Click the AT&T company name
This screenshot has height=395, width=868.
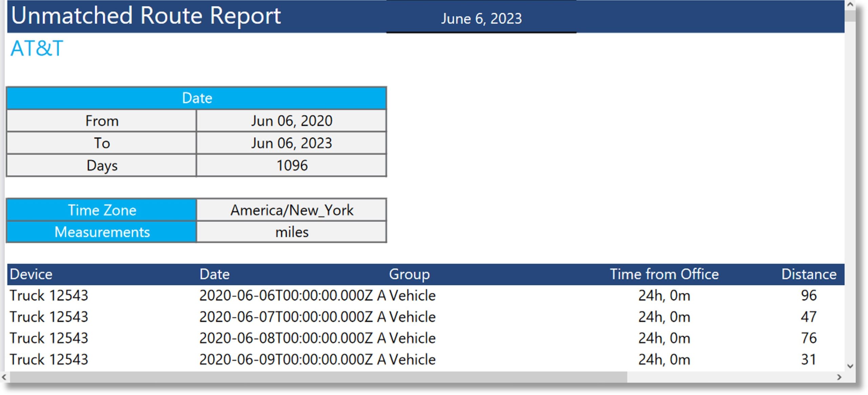[37, 48]
